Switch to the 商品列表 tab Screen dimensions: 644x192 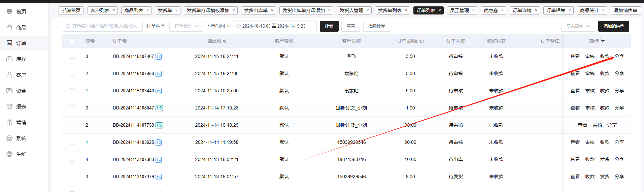click(x=134, y=10)
